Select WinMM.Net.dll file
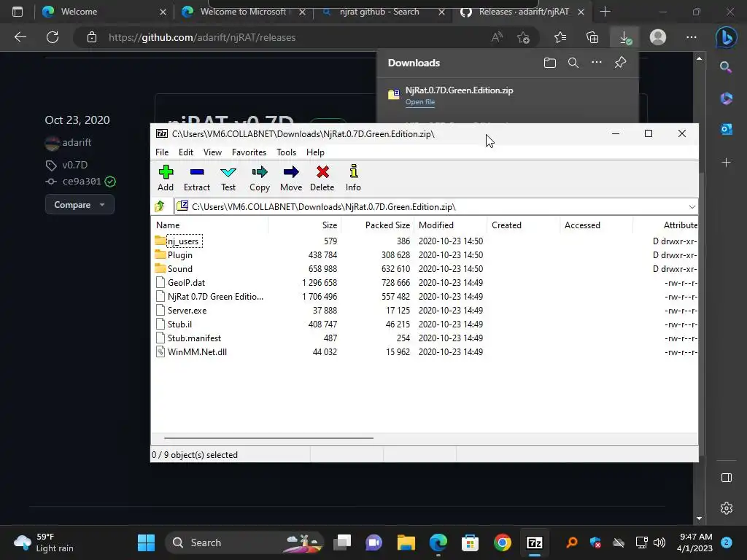The width and height of the screenshot is (747, 560). tap(197, 352)
